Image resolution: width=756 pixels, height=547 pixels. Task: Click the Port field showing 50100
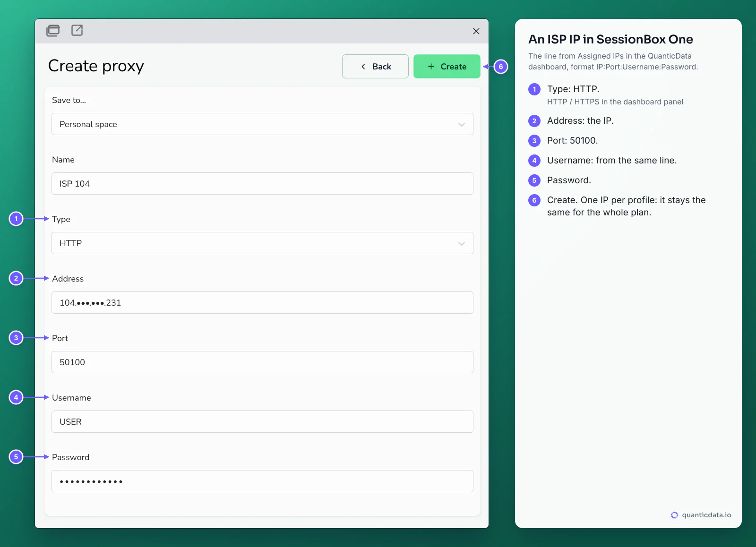(x=262, y=362)
